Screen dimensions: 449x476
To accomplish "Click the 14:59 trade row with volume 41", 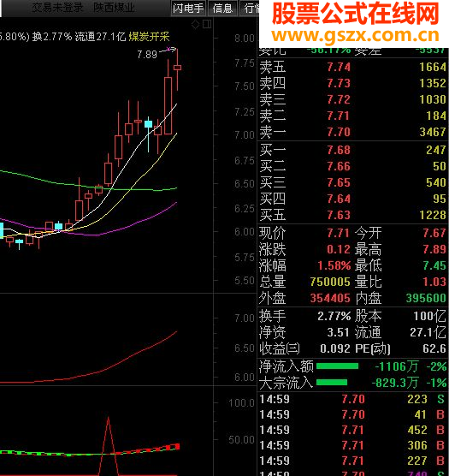I will (x=352, y=414).
